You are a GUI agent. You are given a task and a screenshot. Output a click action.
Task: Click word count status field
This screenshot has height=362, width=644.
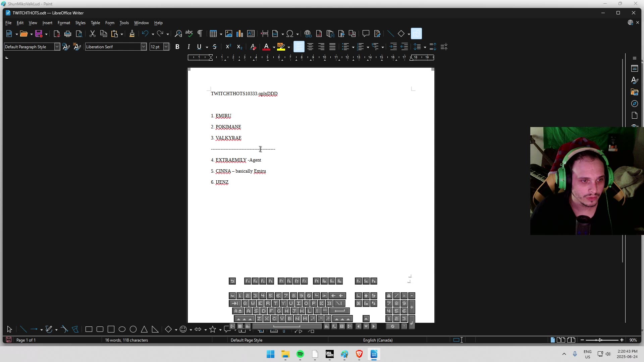[126, 340]
